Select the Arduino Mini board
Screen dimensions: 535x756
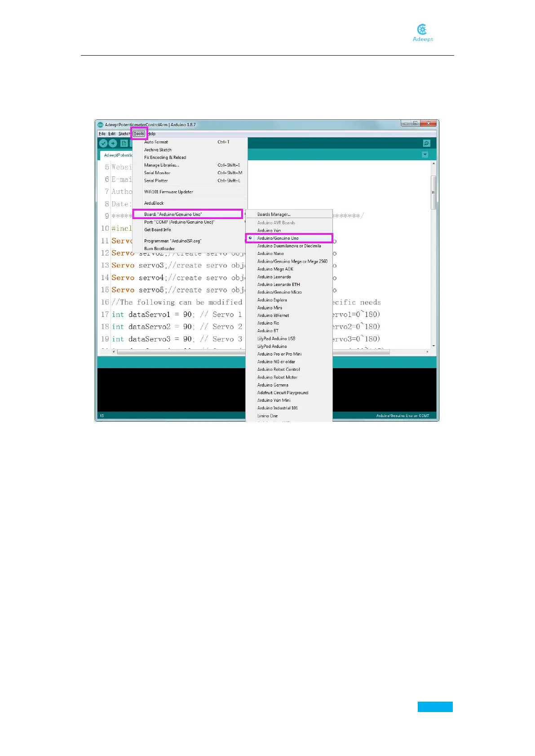(x=289, y=308)
